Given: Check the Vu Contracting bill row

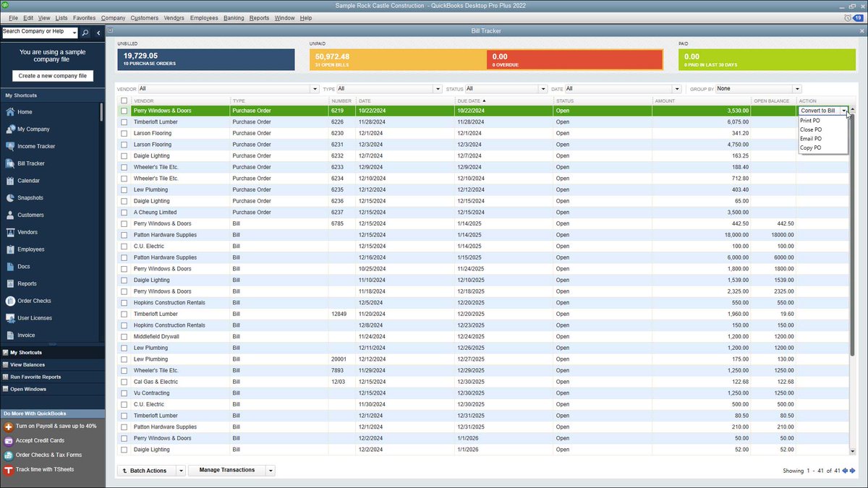Looking at the screenshot, I should 124,393.
